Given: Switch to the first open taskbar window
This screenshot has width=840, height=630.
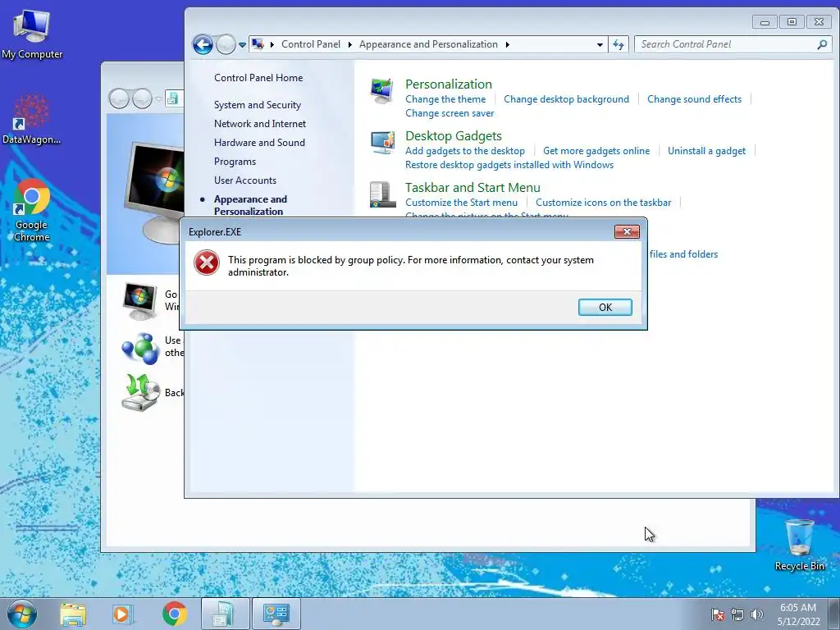Looking at the screenshot, I should (x=226, y=614).
